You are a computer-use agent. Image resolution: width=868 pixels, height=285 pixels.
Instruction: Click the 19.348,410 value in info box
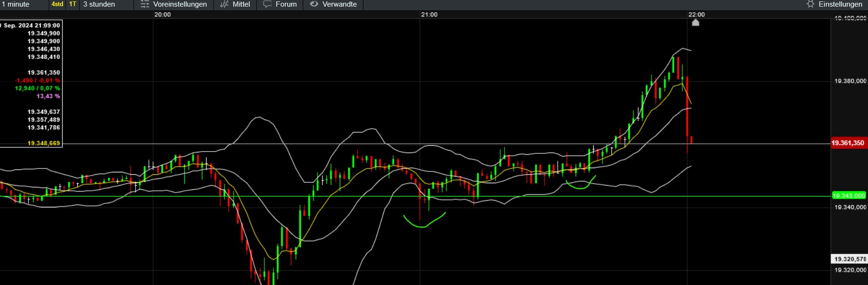click(x=44, y=57)
